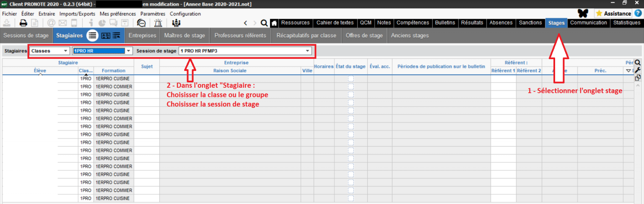The height and width of the screenshot is (204, 644).
Task: Open the Imports/Exports menu
Action: [x=77, y=14]
